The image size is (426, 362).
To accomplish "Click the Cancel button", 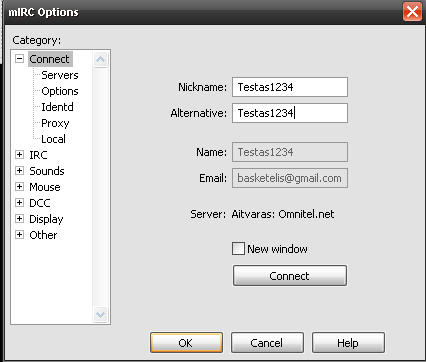I will [x=267, y=342].
